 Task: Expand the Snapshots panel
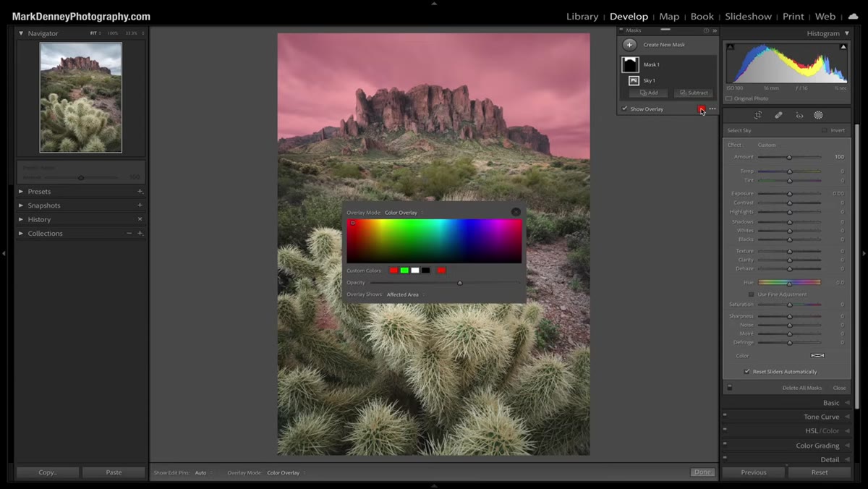click(21, 205)
